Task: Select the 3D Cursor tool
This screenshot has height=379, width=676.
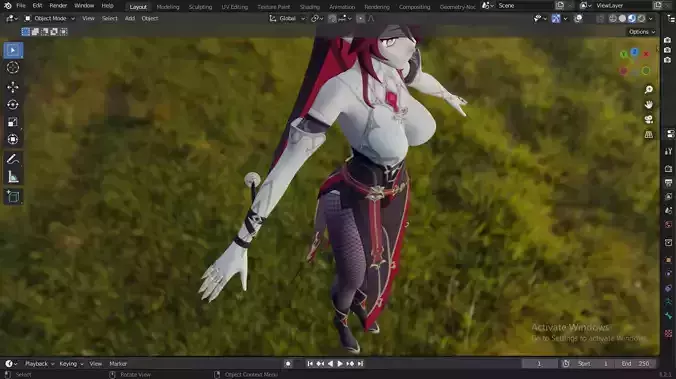Action: coord(13,68)
